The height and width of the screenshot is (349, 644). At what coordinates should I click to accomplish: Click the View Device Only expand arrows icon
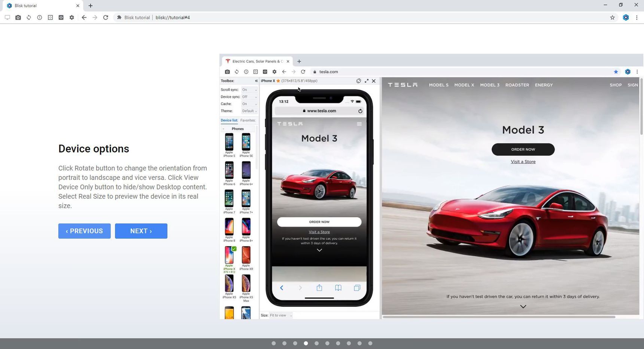coord(367,81)
